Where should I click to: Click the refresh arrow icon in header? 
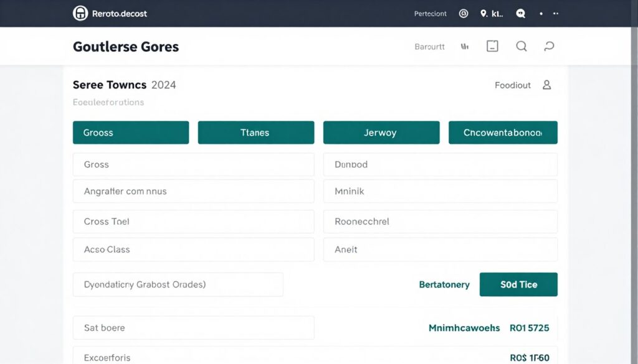click(549, 46)
